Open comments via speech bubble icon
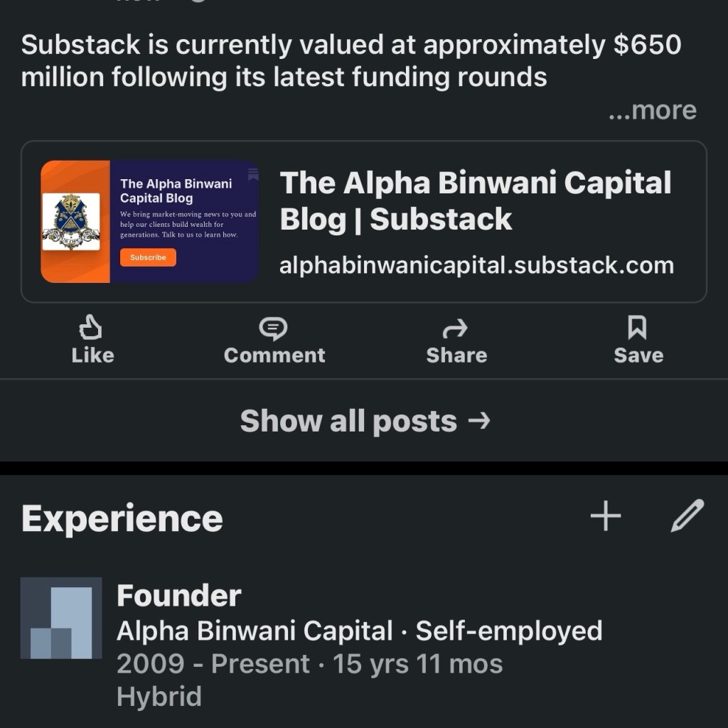Viewport: 728px width, 728px height. (274, 328)
